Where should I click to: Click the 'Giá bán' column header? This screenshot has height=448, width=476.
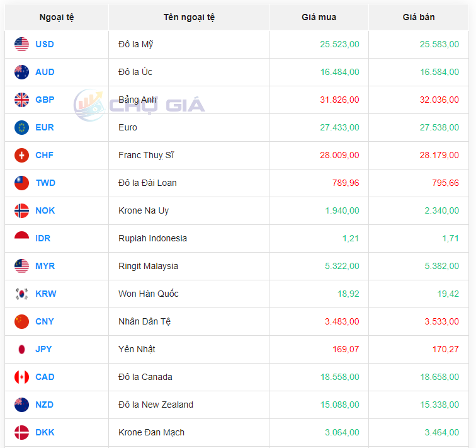click(418, 17)
